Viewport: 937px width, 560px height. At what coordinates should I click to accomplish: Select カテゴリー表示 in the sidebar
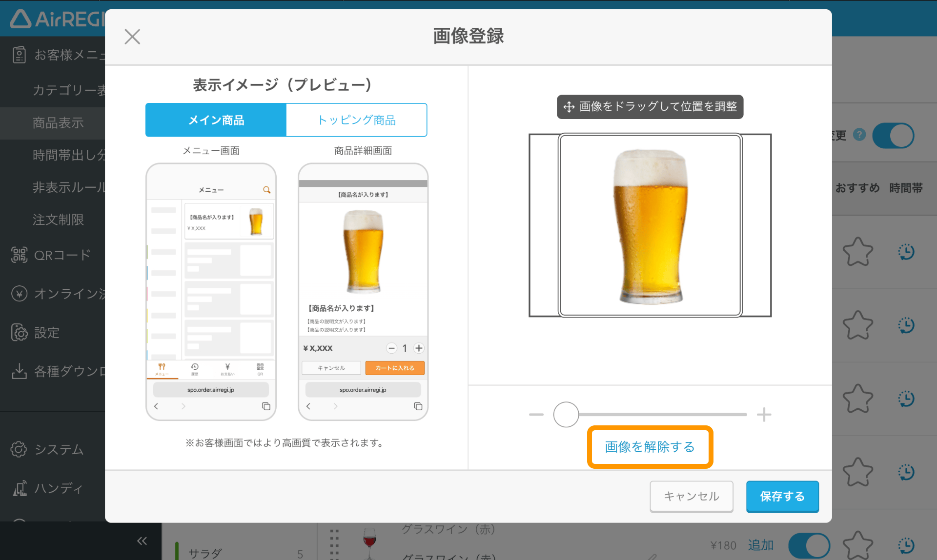pos(68,90)
